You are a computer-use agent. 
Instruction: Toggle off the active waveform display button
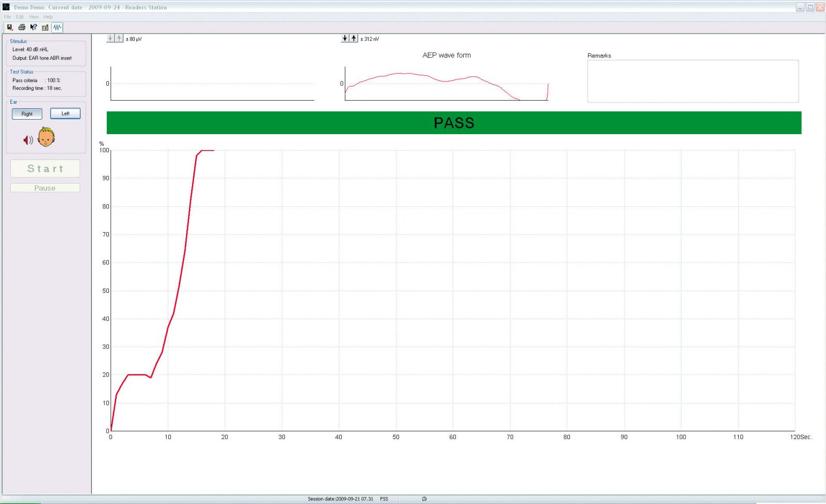tap(57, 27)
